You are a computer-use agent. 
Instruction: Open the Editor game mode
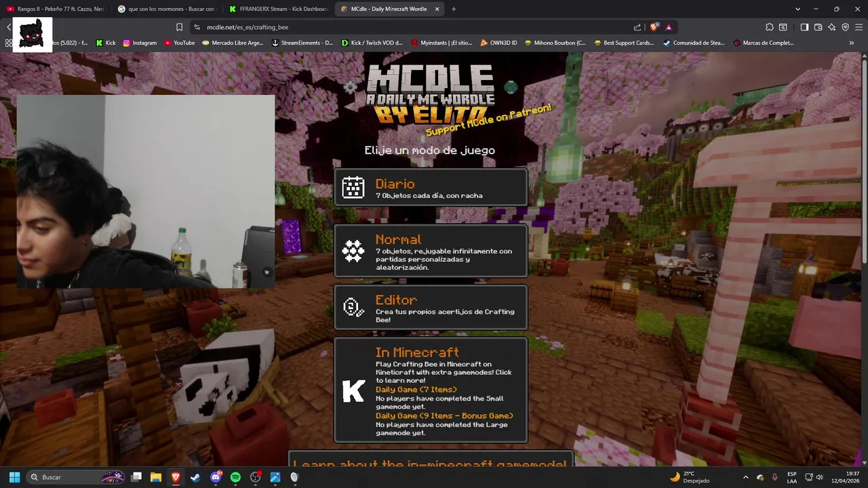click(x=431, y=307)
